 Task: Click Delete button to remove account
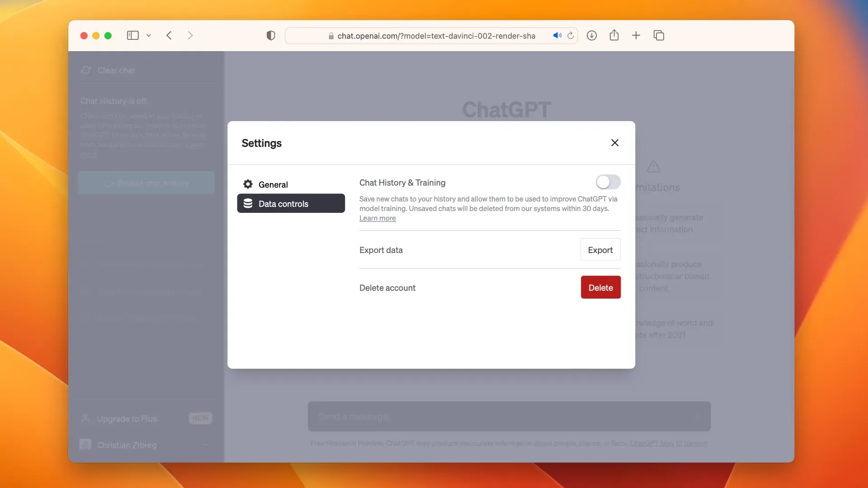tap(600, 287)
